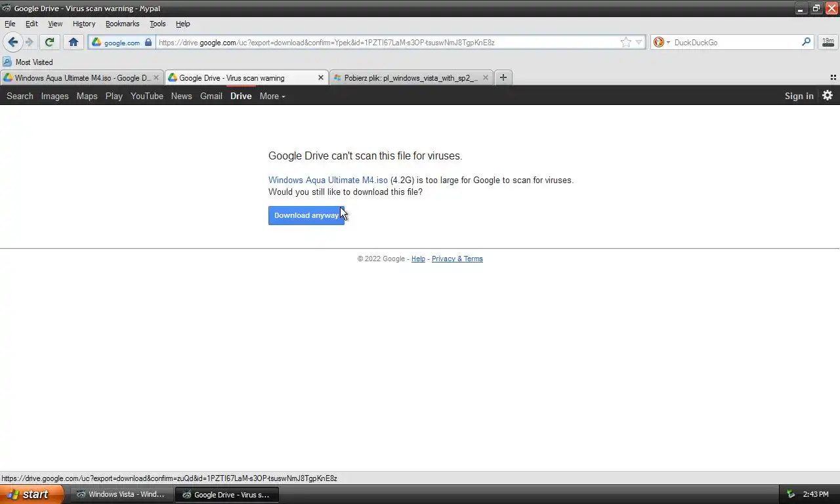Open the Most Visited bookmarks folder
Image resolution: width=840 pixels, height=504 pixels.
tap(28, 62)
